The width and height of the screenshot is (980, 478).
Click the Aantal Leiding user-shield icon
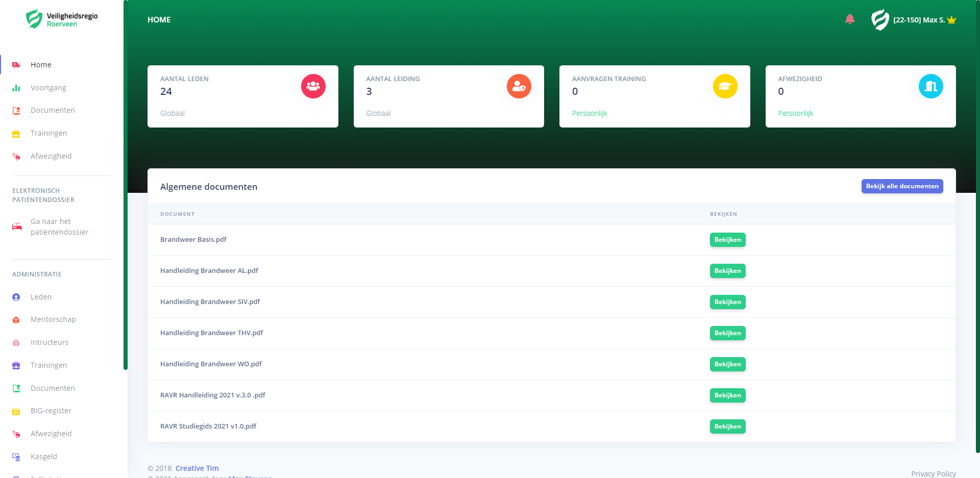pyautogui.click(x=519, y=86)
